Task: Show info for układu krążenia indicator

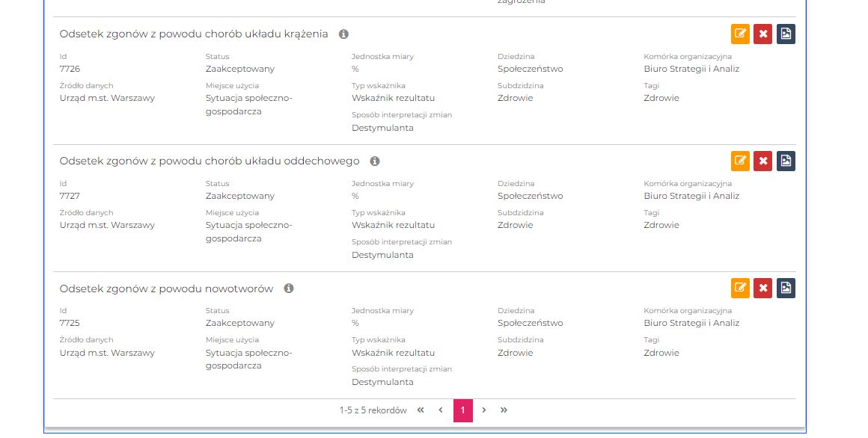Action: click(x=343, y=34)
